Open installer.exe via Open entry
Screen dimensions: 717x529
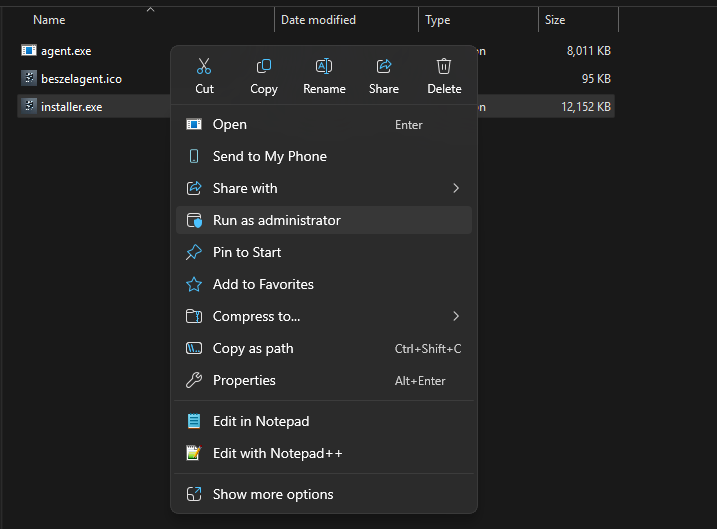[x=230, y=124]
